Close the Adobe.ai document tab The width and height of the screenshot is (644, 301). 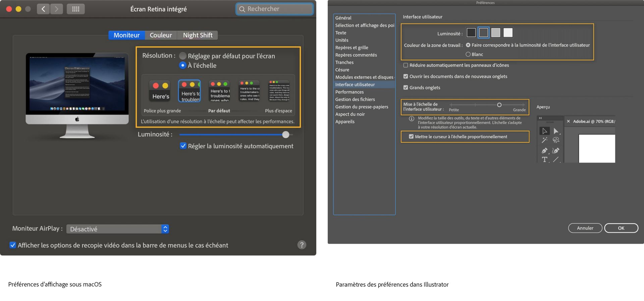(568, 121)
